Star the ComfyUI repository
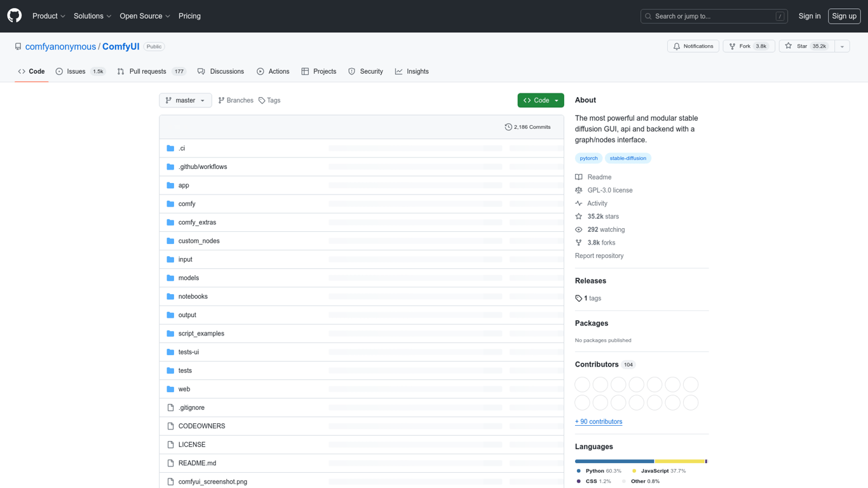This screenshot has height=488, width=868. (x=806, y=46)
